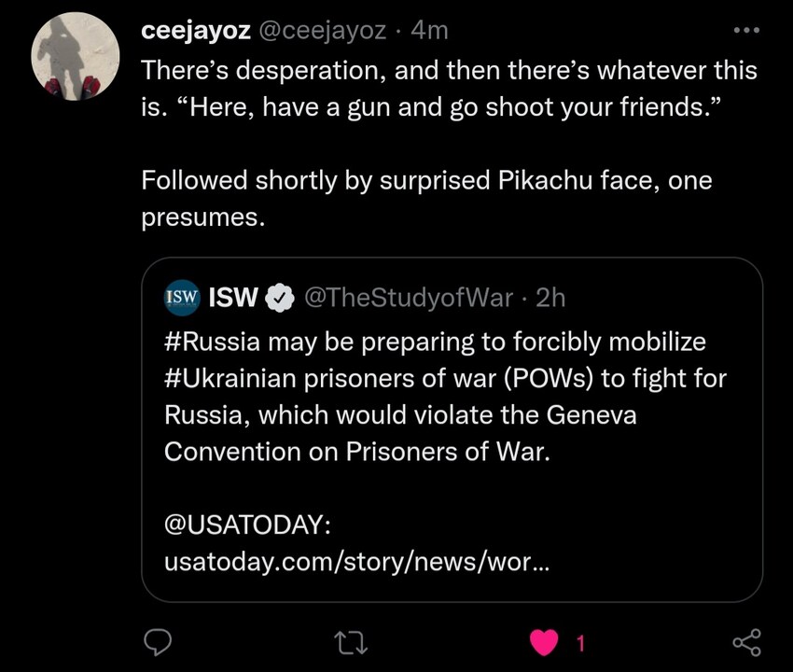Unlike the tweet via the heart icon

545,642
